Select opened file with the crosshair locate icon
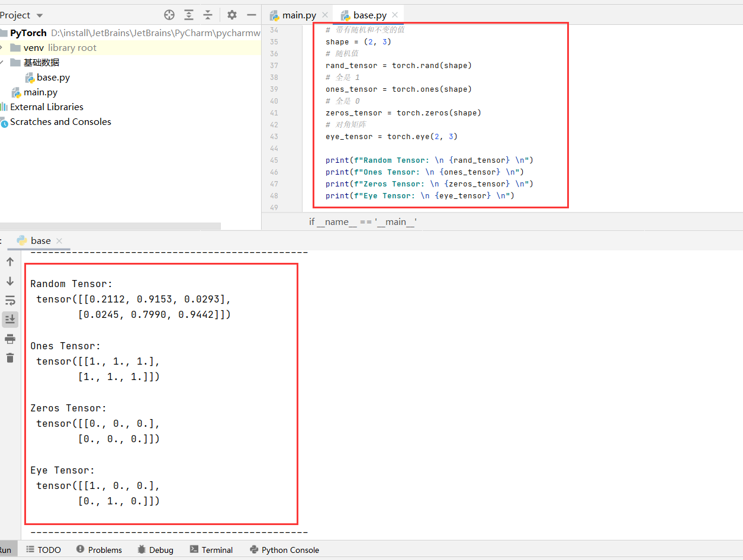743x560 pixels. tap(169, 15)
